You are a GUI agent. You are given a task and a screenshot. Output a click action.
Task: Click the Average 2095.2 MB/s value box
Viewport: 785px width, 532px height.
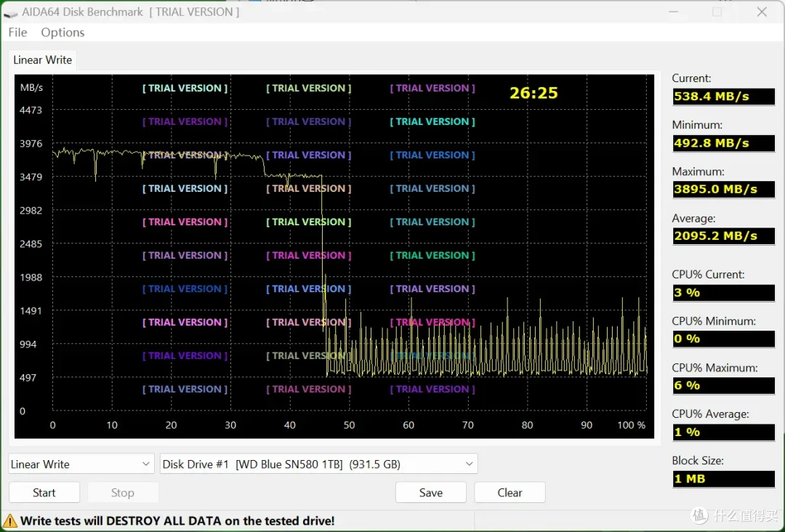pos(723,235)
